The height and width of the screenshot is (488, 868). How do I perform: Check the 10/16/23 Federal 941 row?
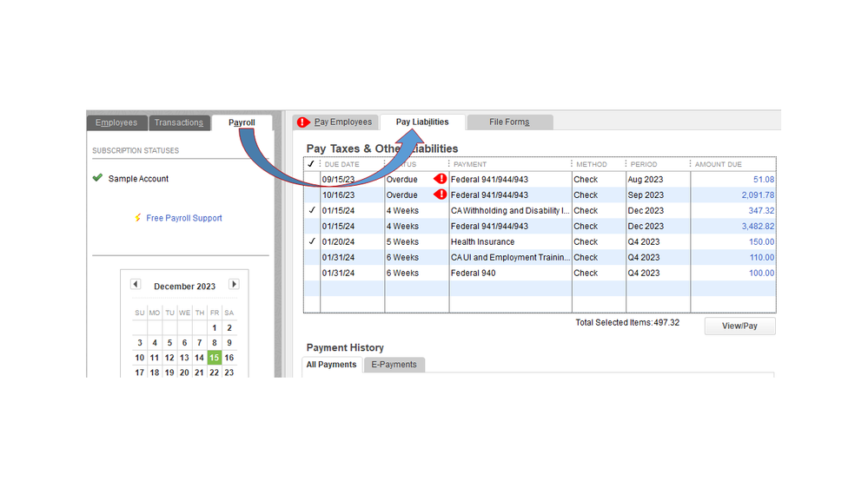click(x=312, y=195)
